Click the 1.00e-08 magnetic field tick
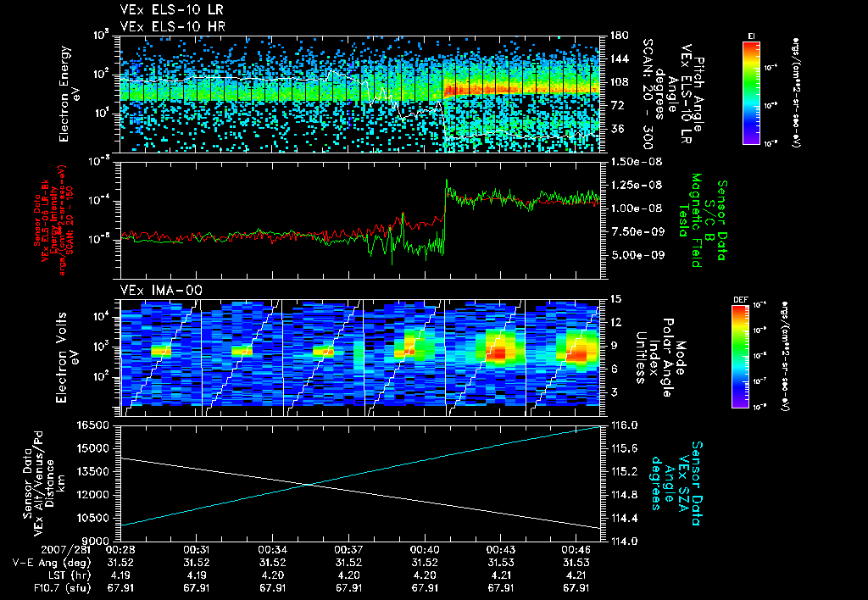This screenshot has height=600, width=868. [636, 208]
